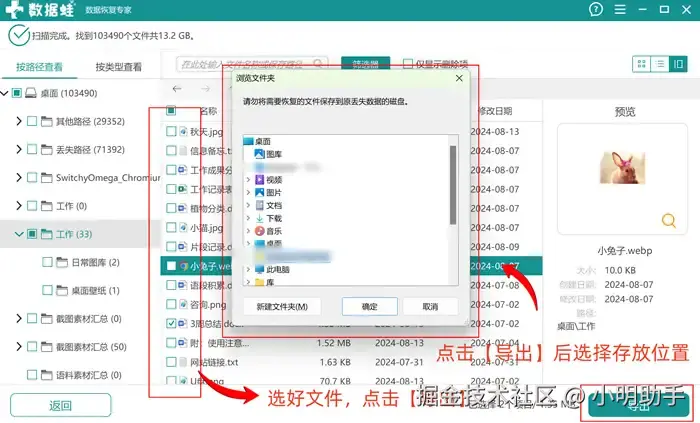Cancel the dialog with 取消
This screenshot has width=700, height=423.
430,307
